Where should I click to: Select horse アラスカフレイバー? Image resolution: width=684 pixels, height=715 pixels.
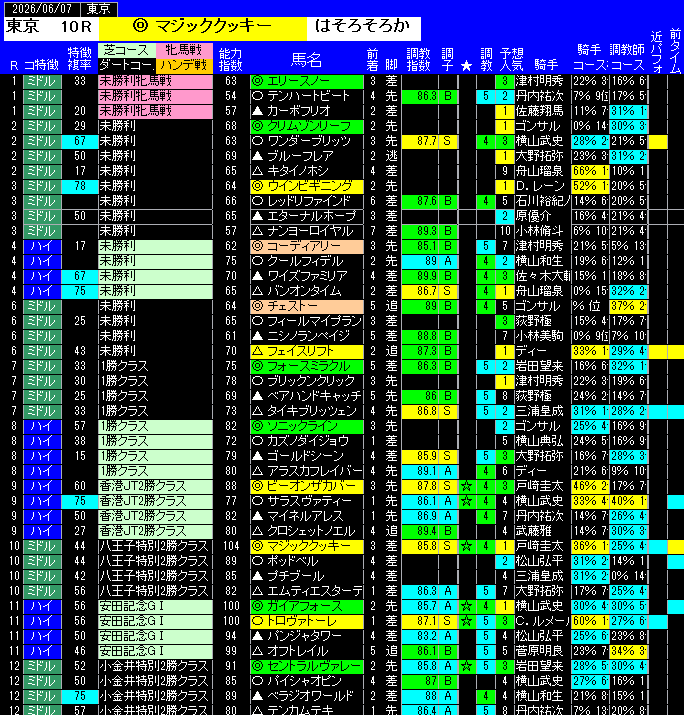(x=306, y=471)
